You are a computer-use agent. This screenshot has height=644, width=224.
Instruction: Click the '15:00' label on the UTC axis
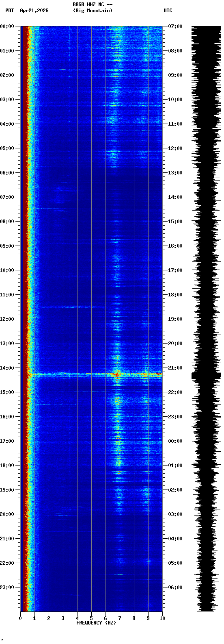pyautogui.click(x=175, y=222)
